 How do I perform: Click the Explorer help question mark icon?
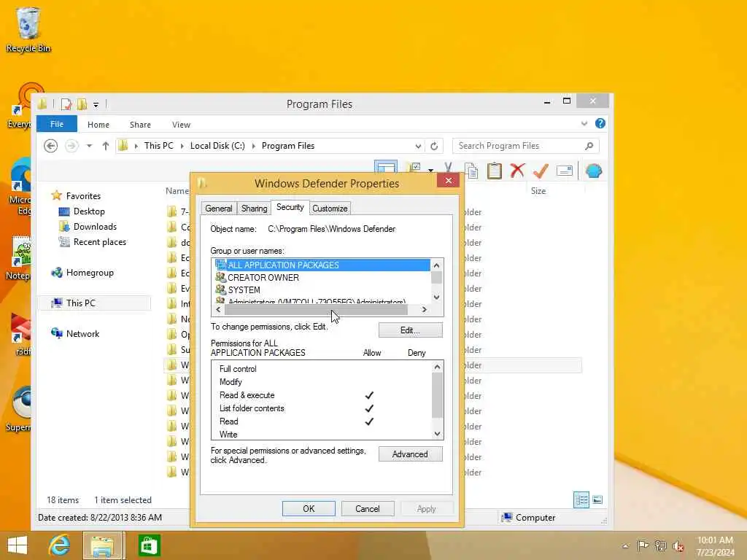pos(600,124)
